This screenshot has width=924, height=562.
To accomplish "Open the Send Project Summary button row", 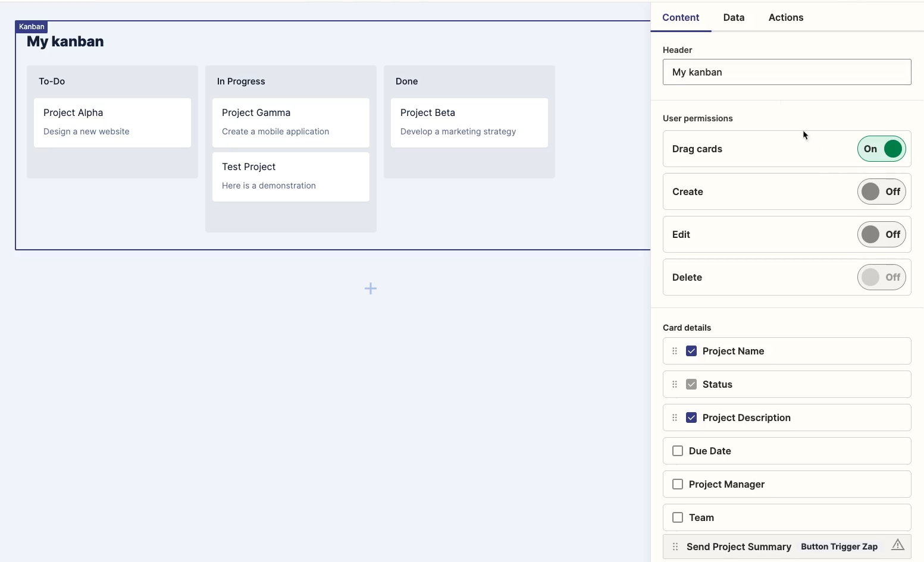I will (x=787, y=547).
